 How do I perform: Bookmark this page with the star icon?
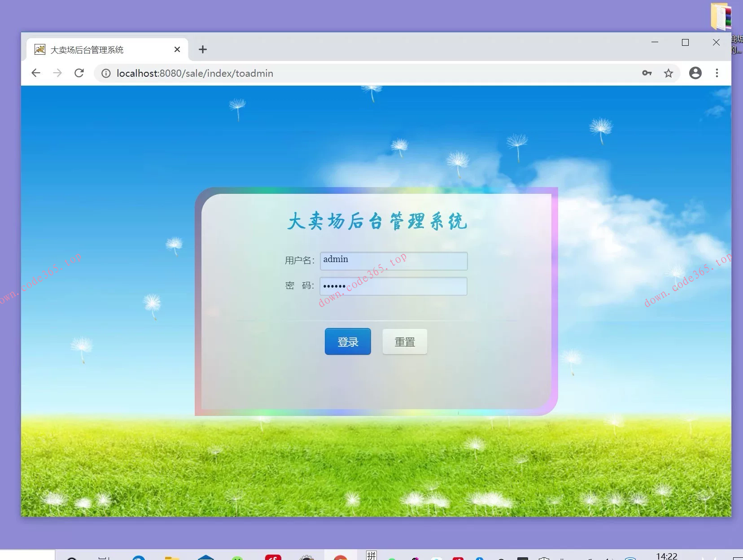[668, 73]
